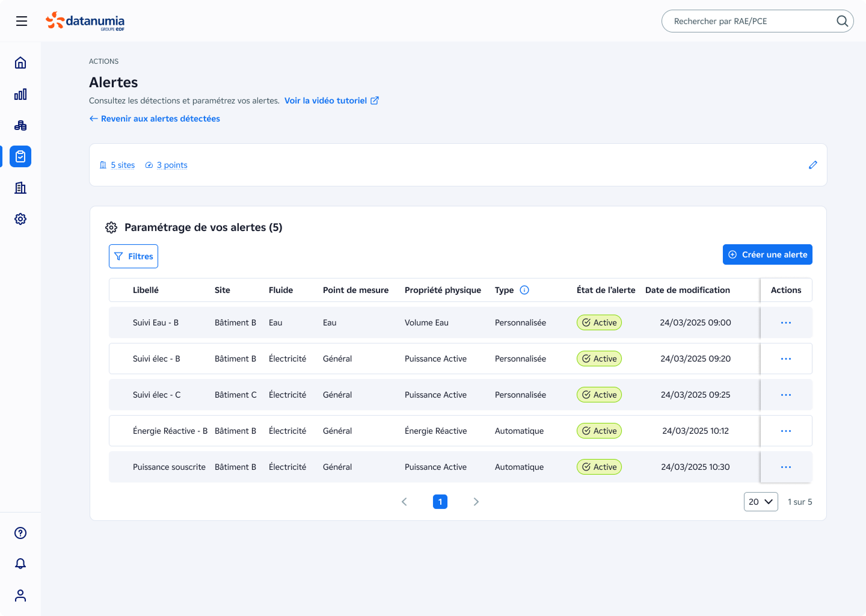The image size is (866, 616).
Task: Click Créer une alerte button
Action: pos(767,254)
